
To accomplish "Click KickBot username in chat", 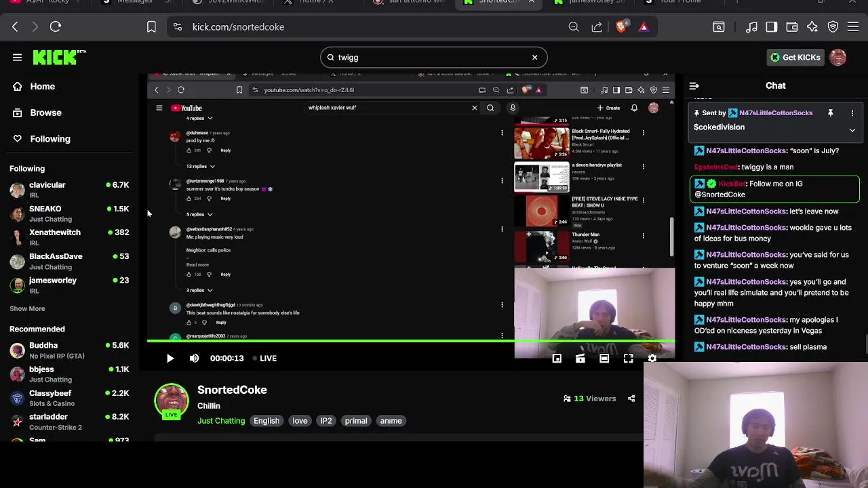I will click(732, 184).
